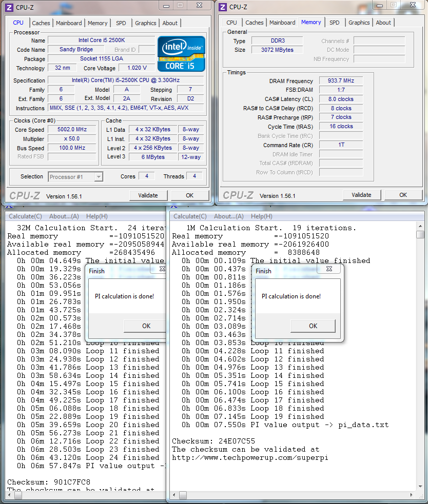The height and width of the screenshot is (504, 428).
Task: Click the vertical scrollbar thumb in 1M Super PI window
Action: click(x=420, y=234)
